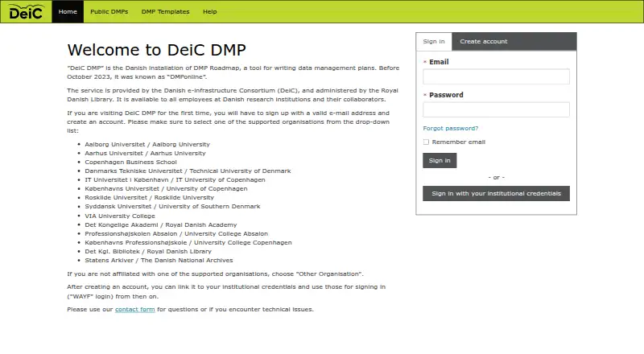The height and width of the screenshot is (354, 644).
Task: Select Professionshøjskolen Absalon list entry
Action: coord(176,233)
